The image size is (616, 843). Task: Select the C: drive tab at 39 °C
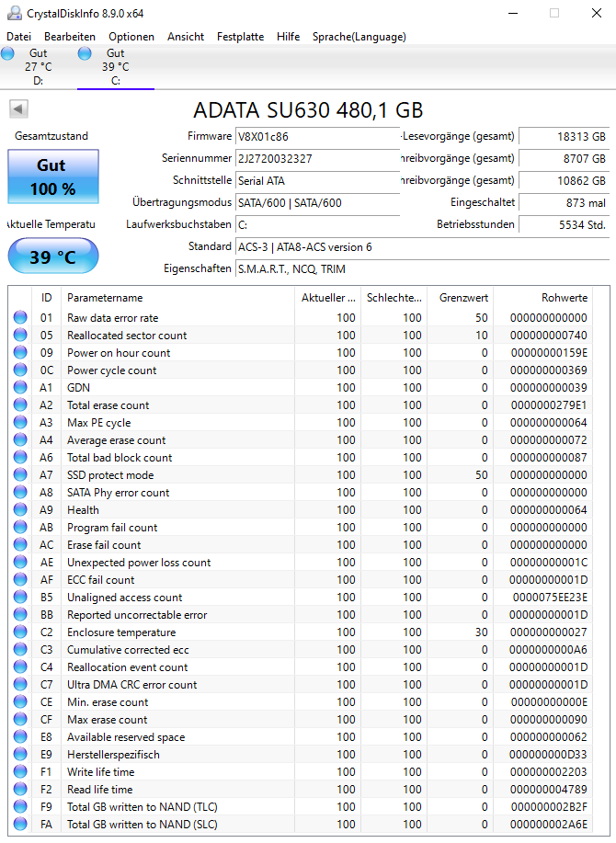point(116,67)
